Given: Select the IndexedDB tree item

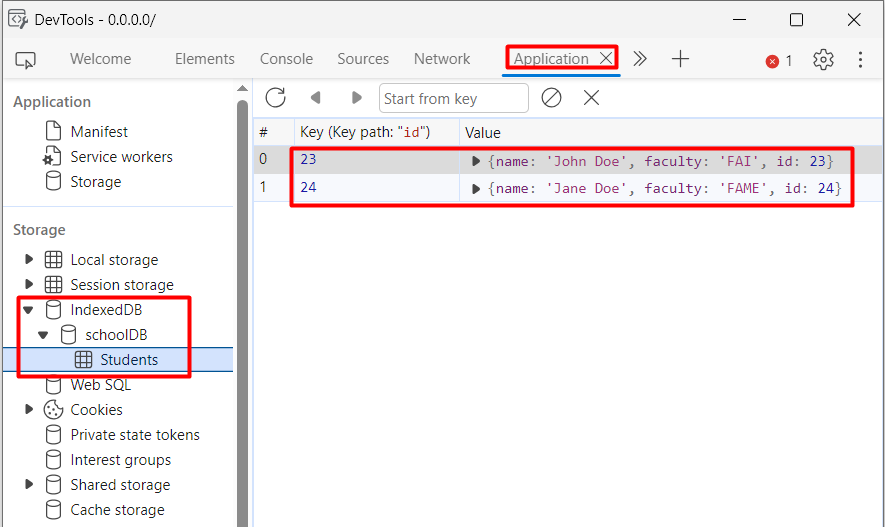Looking at the screenshot, I should point(106,309).
